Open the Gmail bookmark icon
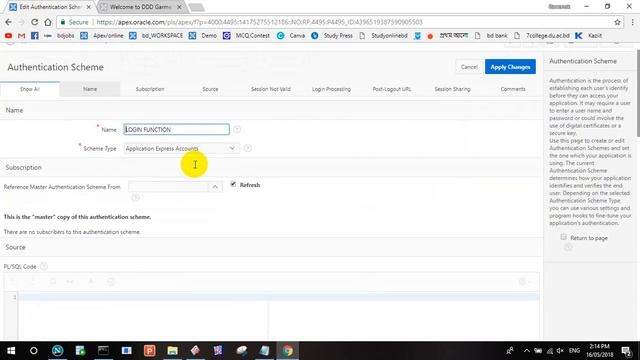 pos(22,36)
